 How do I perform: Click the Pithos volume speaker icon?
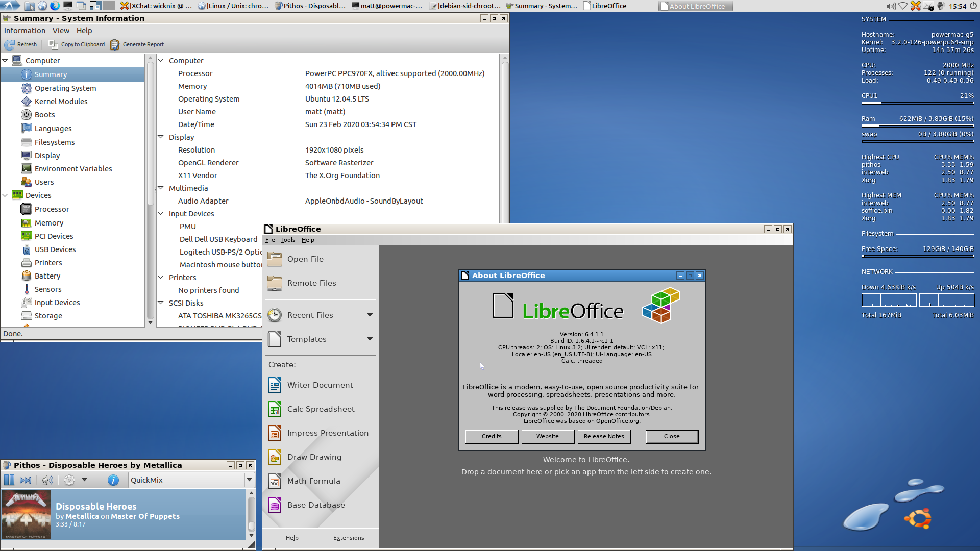47,480
